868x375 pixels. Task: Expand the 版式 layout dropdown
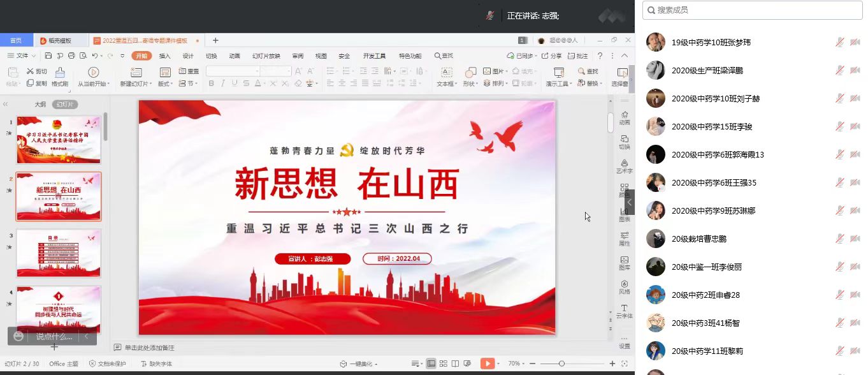click(x=166, y=84)
